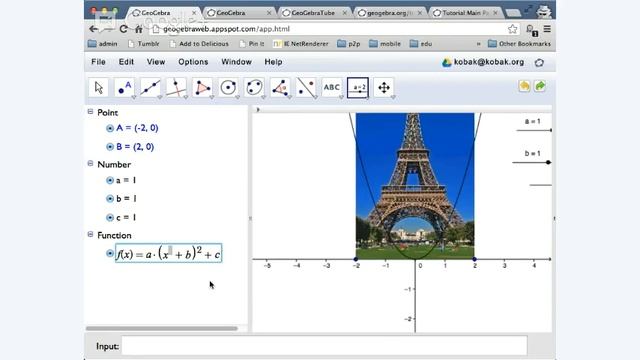The width and height of the screenshot is (640, 360).
Task: Reload the page with refresh icon
Action: pos(123,29)
